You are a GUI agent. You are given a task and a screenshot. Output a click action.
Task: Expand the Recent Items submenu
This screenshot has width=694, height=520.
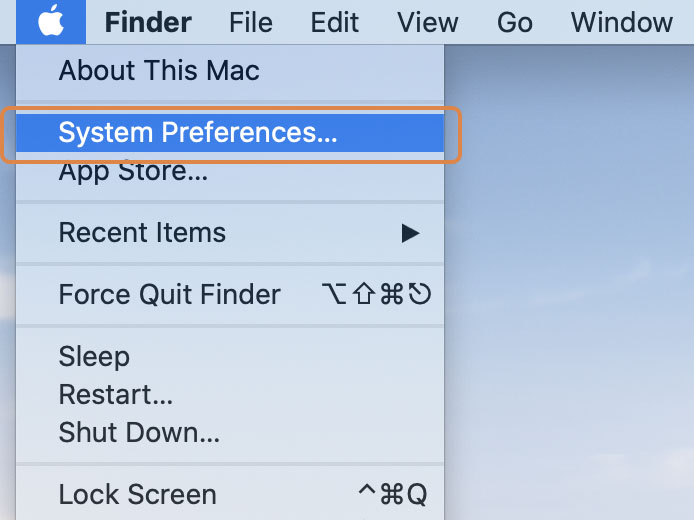[230, 233]
